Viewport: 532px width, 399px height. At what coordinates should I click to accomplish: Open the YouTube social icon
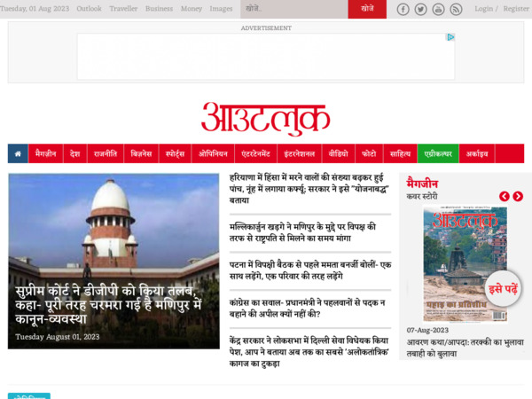(x=438, y=10)
